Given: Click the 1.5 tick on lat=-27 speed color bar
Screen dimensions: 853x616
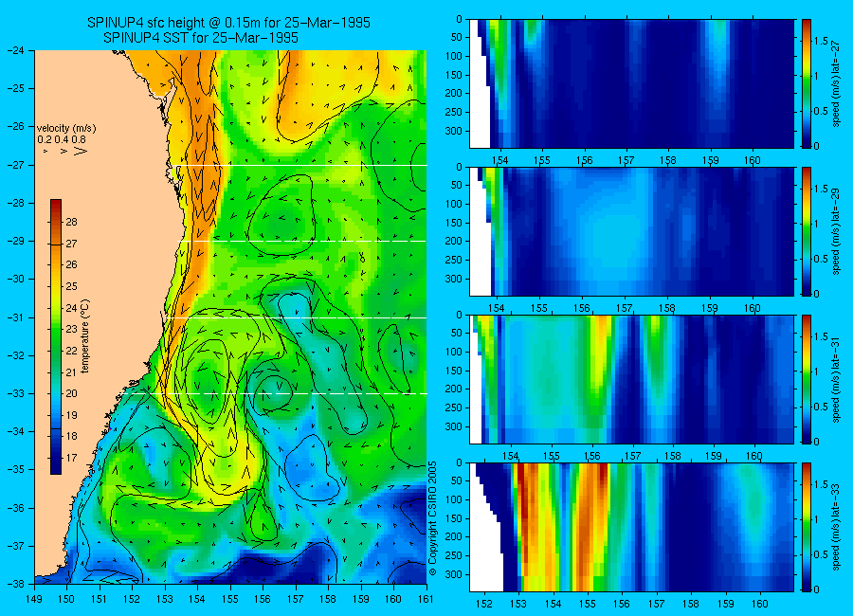Looking at the screenshot, I should (x=821, y=41).
